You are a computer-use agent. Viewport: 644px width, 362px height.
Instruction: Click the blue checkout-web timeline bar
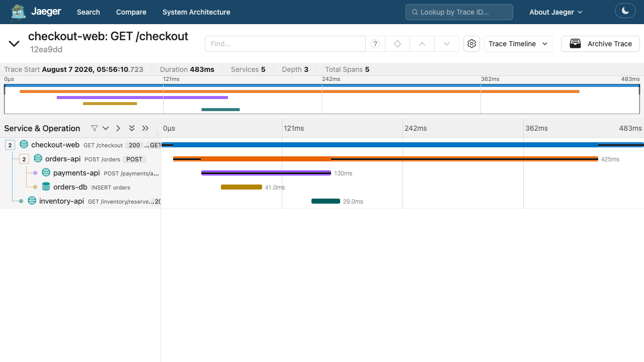click(403, 145)
